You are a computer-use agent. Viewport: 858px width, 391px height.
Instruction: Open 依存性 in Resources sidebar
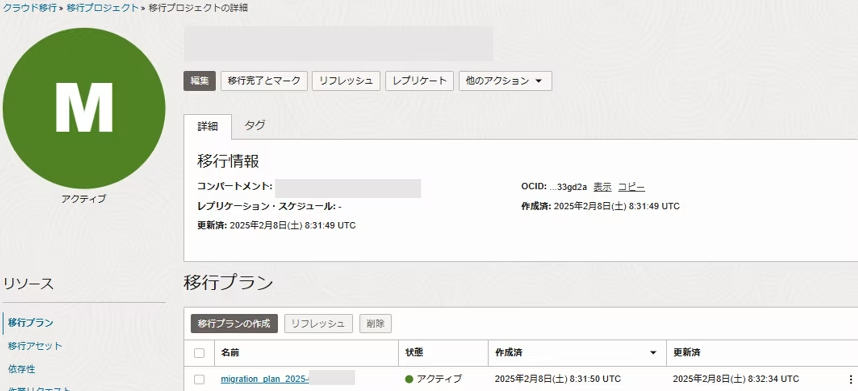click(21, 369)
